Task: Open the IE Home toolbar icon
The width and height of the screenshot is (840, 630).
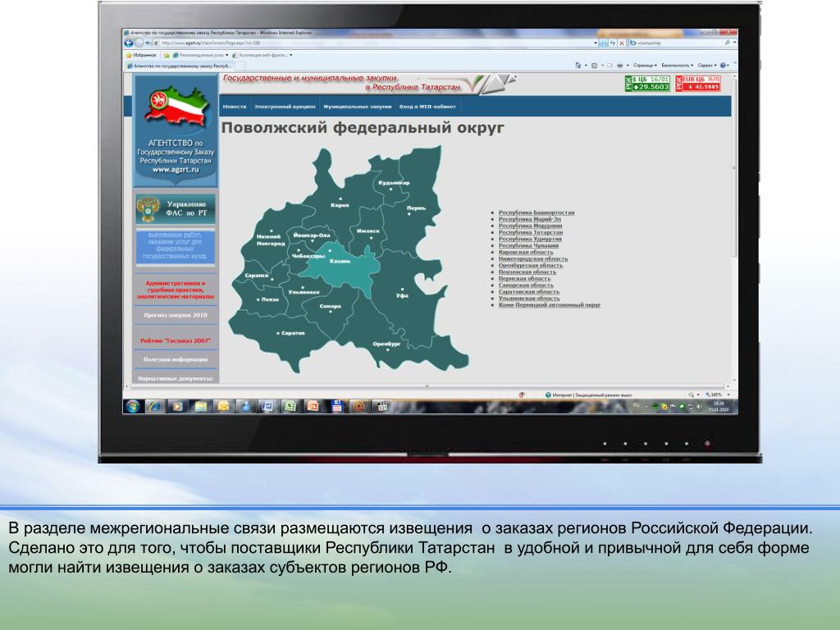Action: point(578,66)
